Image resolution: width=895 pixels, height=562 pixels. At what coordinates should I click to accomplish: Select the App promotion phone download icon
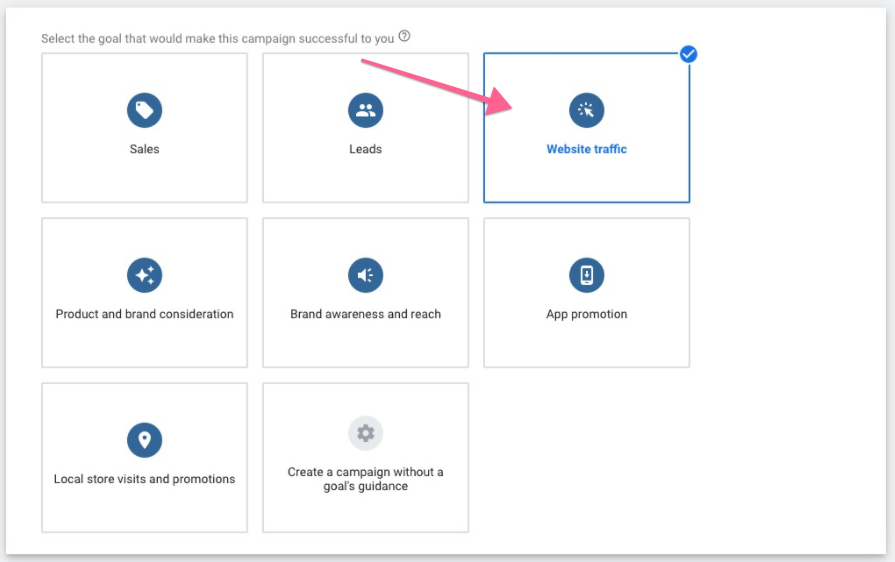tap(587, 275)
